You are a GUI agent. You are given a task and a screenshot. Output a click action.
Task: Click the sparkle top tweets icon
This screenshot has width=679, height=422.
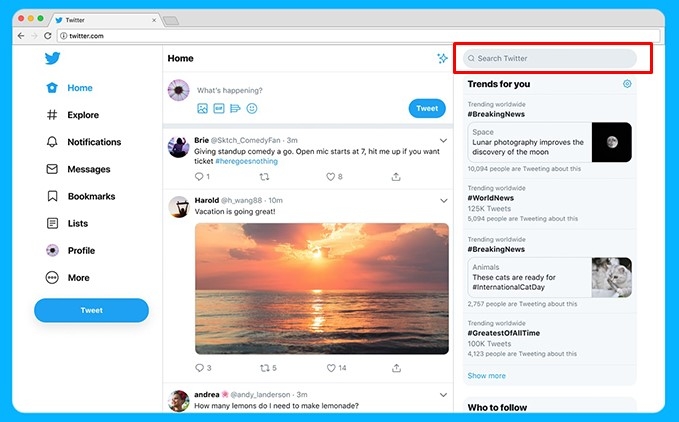click(442, 58)
